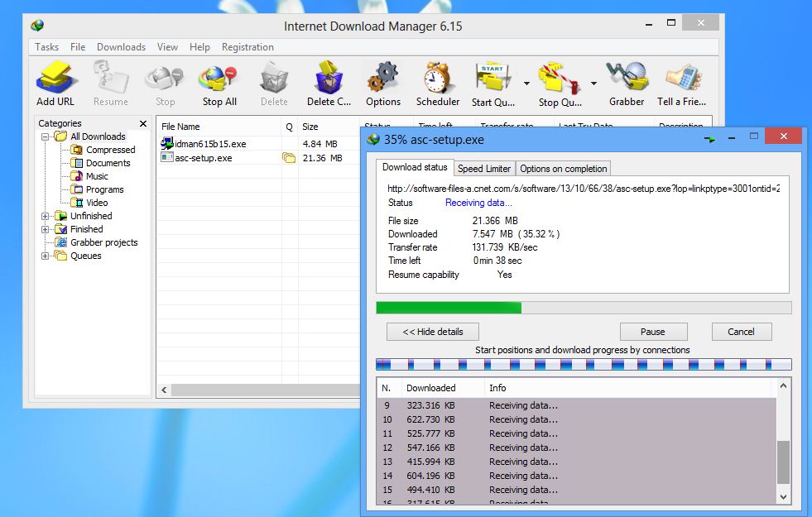Click the Start Queue toolbar icon

(x=492, y=78)
